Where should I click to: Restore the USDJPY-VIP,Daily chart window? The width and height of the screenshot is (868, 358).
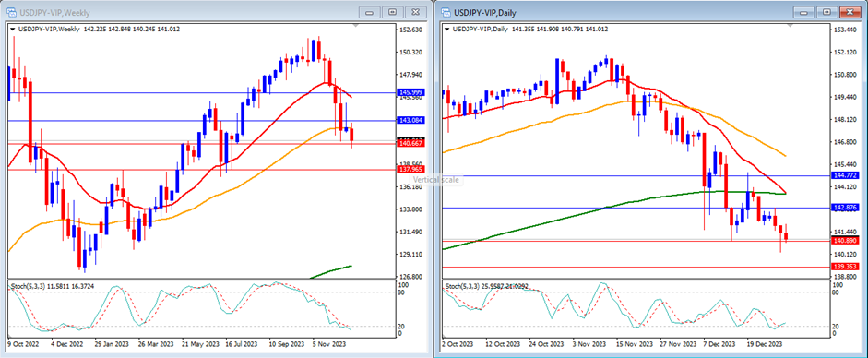[x=826, y=12]
